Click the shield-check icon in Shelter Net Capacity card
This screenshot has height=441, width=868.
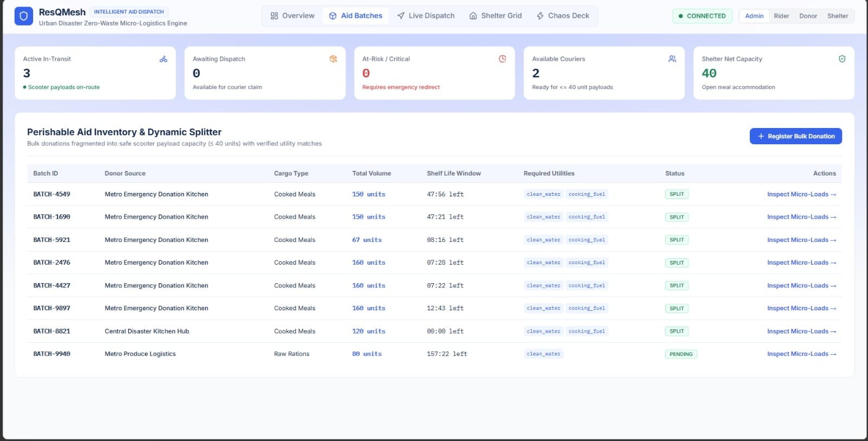pos(842,59)
